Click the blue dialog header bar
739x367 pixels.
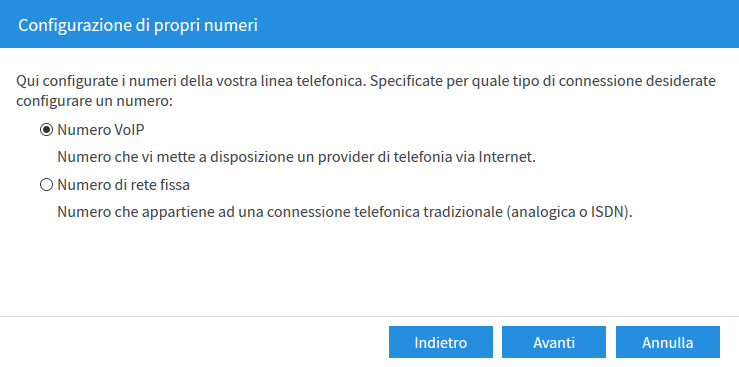point(370,24)
